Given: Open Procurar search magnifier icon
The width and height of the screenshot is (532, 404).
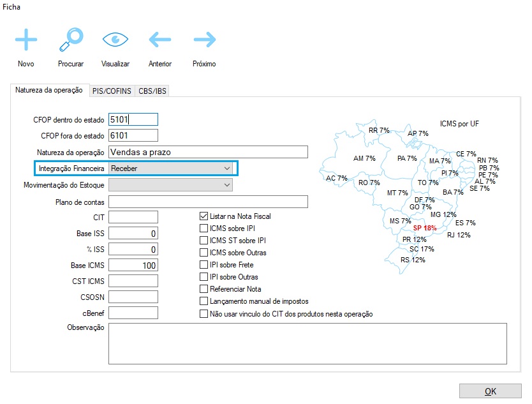Looking at the screenshot, I should point(70,40).
